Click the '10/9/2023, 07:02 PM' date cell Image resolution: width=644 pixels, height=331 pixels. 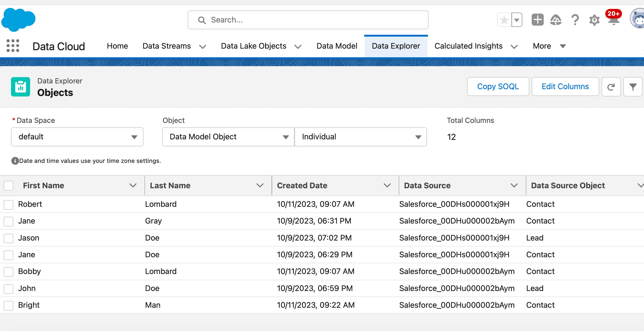click(x=314, y=238)
